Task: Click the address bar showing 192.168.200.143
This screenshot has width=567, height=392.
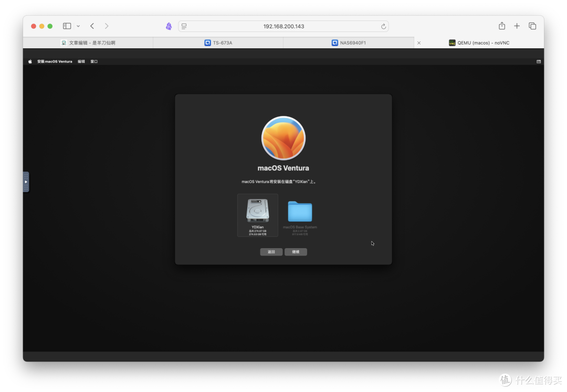Action: click(x=283, y=26)
